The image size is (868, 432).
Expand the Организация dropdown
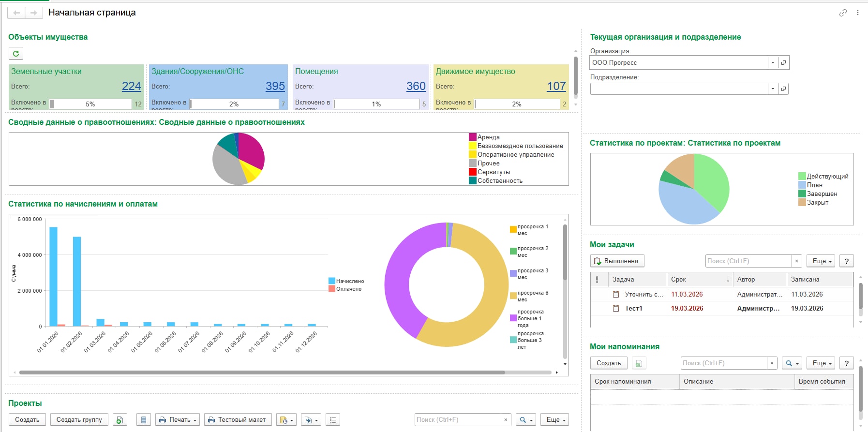[773, 62]
